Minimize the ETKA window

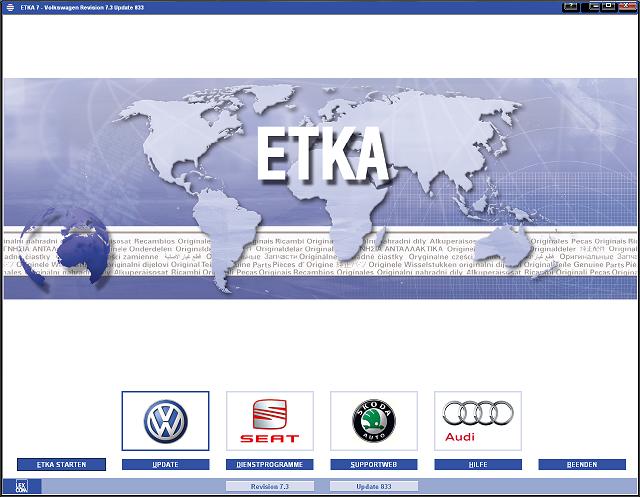594,7
